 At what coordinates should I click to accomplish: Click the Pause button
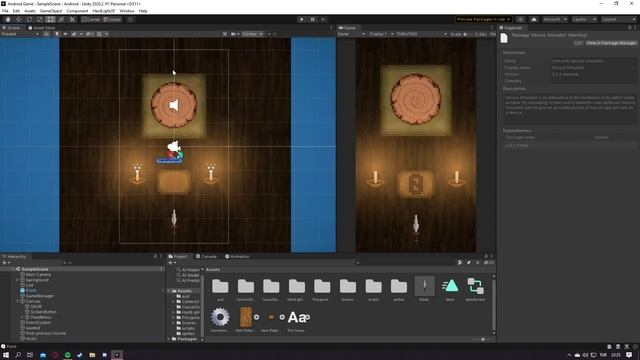click(x=313, y=19)
